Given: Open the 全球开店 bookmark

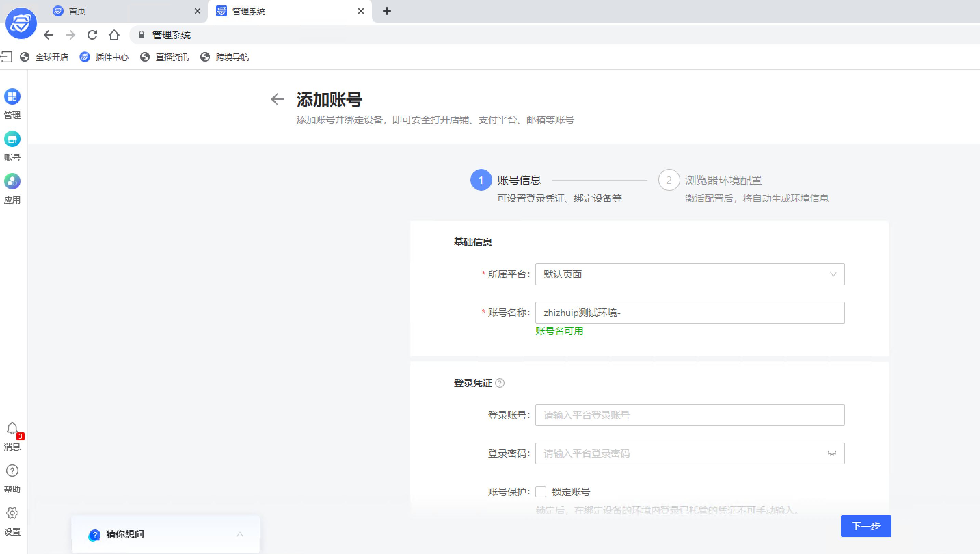Looking at the screenshot, I should click(x=44, y=57).
